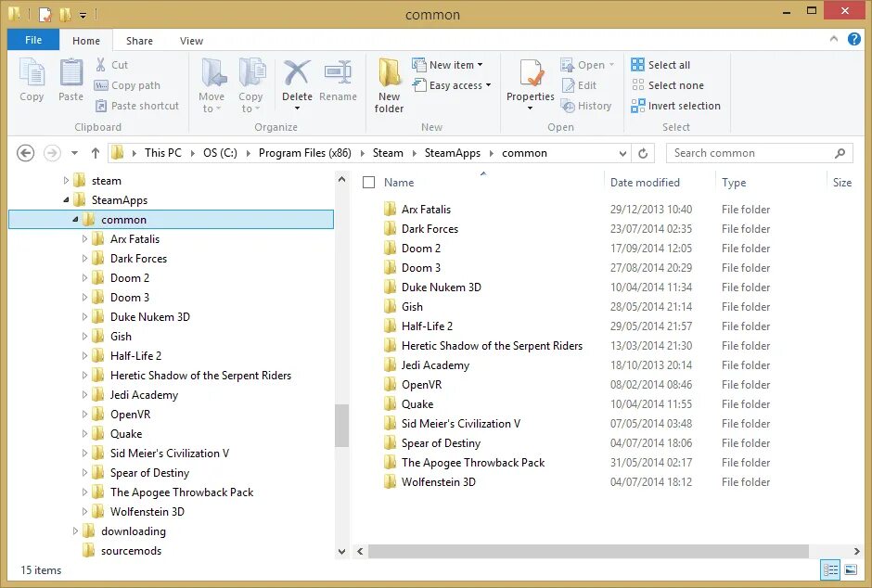This screenshot has width=872, height=588.
Task: Tick the select-all checkbox beside Name
Action: [368, 183]
